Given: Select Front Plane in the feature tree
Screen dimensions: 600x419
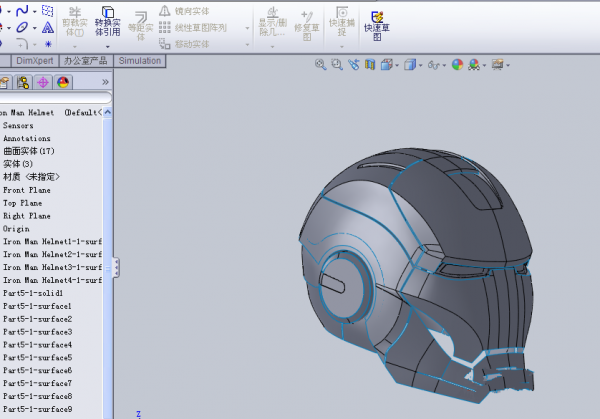Looking at the screenshot, I should click(27, 190).
